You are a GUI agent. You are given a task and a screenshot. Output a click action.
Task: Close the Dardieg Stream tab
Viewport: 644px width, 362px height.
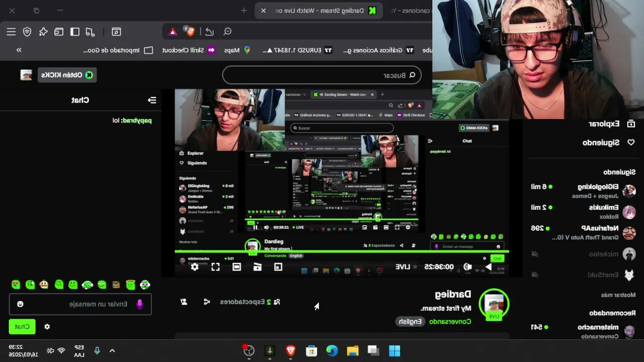pos(263,11)
